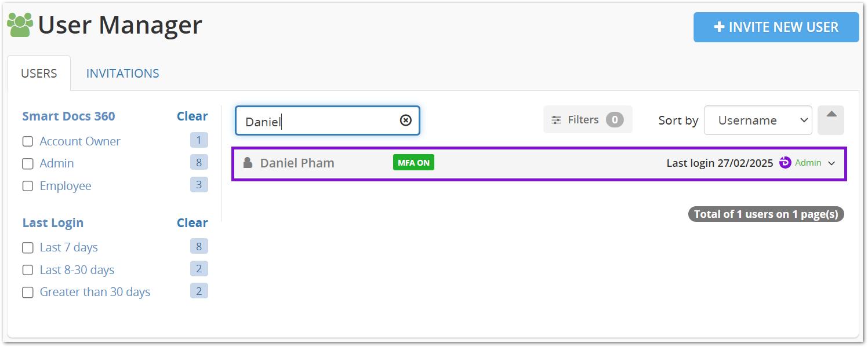The width and height of the screenshot is (868, 347).
Task: Tick the Admin role checkbox
Action: coord(28,164)
